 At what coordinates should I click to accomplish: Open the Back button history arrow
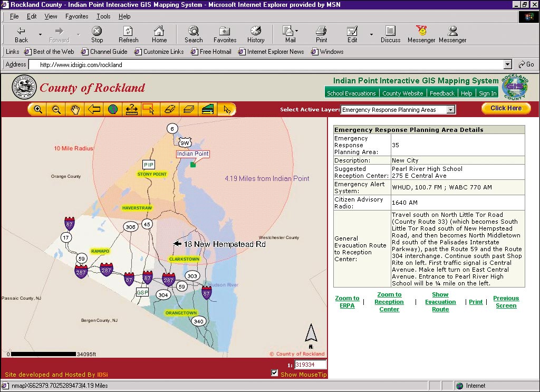click(x=40, y=34)
